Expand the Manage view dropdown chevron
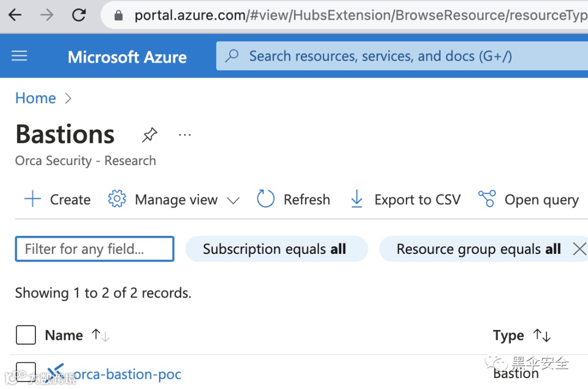Image resolution: width=588 pixels, height=389 pixels. point(233,200)
